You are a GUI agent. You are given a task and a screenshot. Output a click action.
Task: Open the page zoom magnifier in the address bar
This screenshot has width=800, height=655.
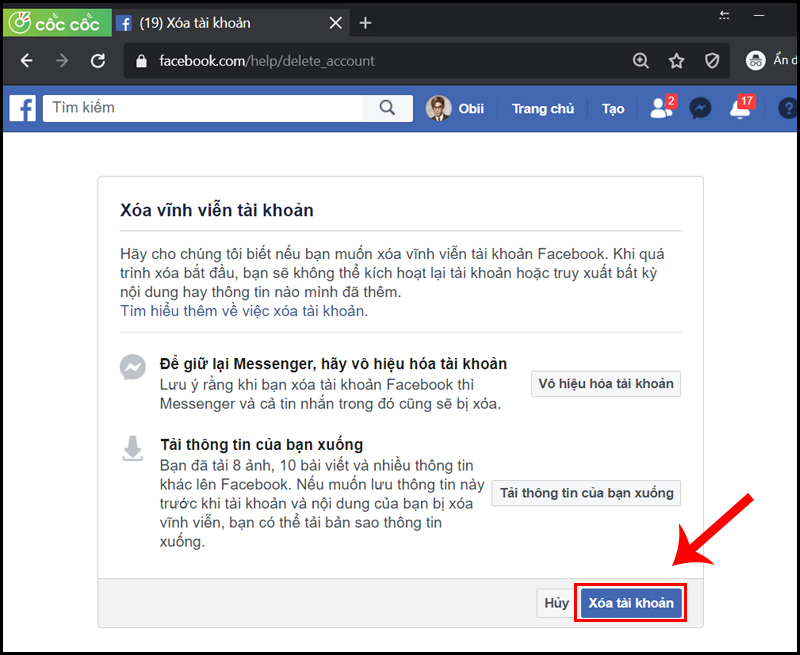(x=640, y=60)
